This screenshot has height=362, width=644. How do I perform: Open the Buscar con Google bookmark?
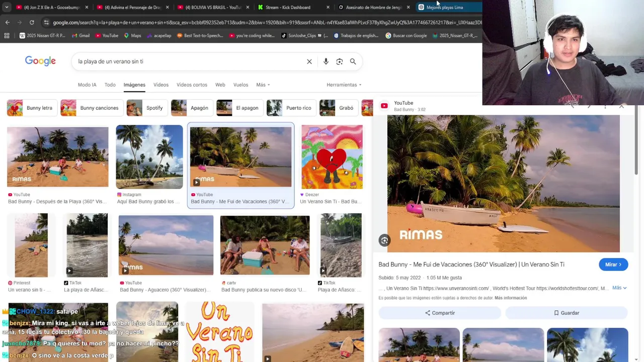coord(406,35)
